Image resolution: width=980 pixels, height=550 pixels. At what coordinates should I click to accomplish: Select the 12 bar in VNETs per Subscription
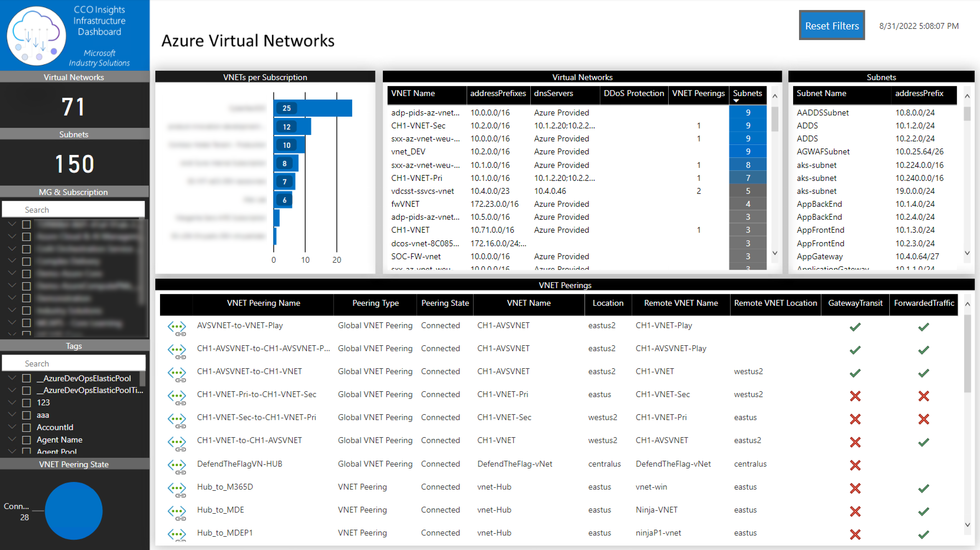pyautogui.click(x=292, y=127)
